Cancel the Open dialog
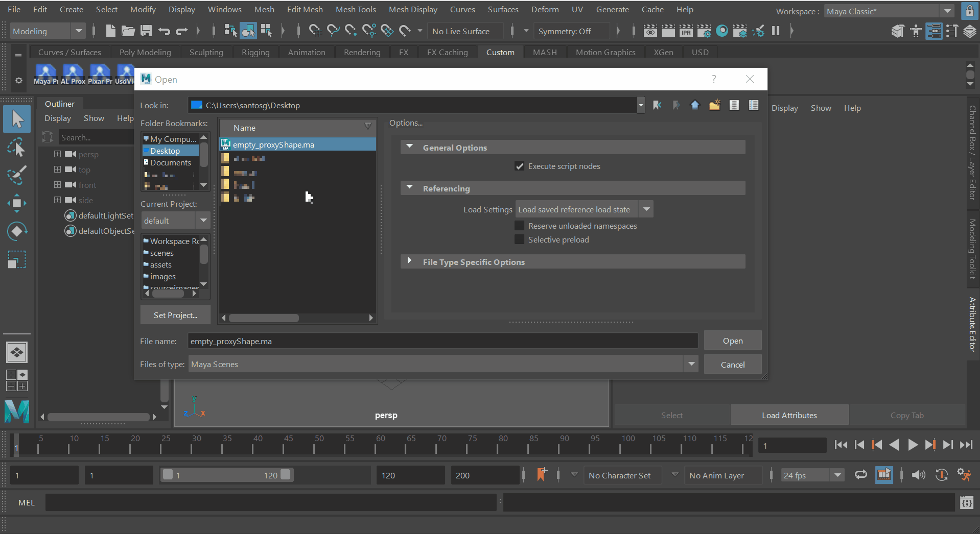Image resolution: width=980 pixels, height=534 pixels. pyautogui.click(x=732, y=364)
